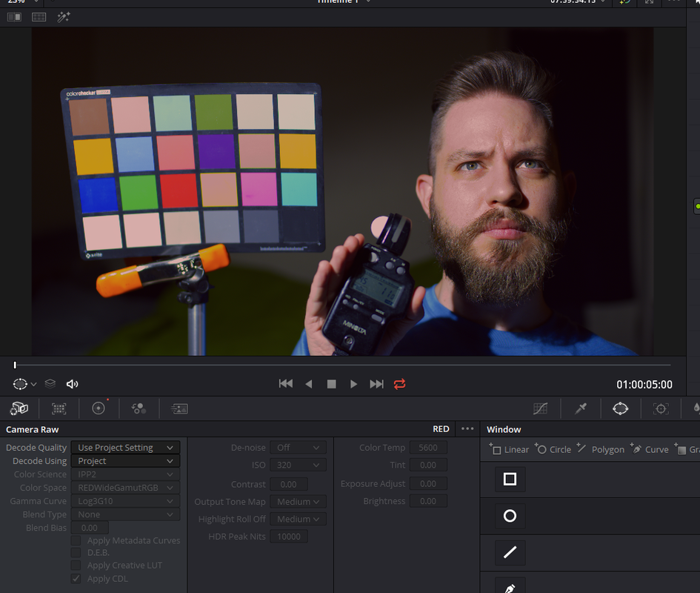Stop playback

[x=331, y=384]
